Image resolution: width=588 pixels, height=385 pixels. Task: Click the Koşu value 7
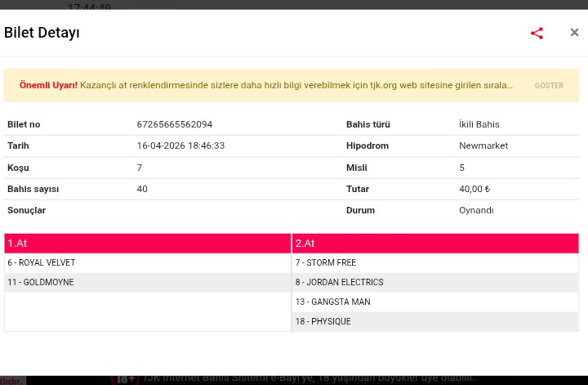point(139,168)
